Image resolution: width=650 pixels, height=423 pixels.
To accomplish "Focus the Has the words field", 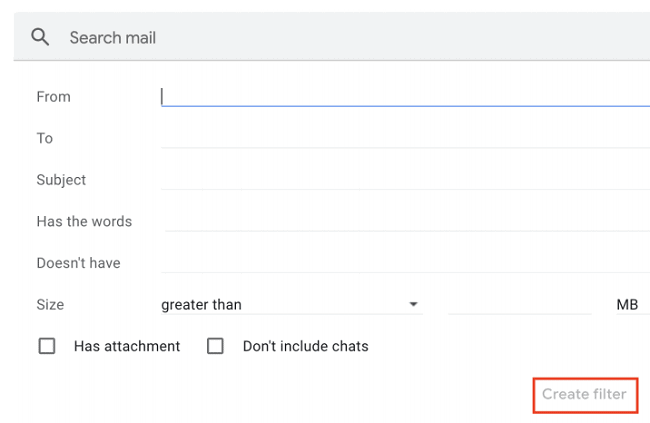I will click(405, 221).
